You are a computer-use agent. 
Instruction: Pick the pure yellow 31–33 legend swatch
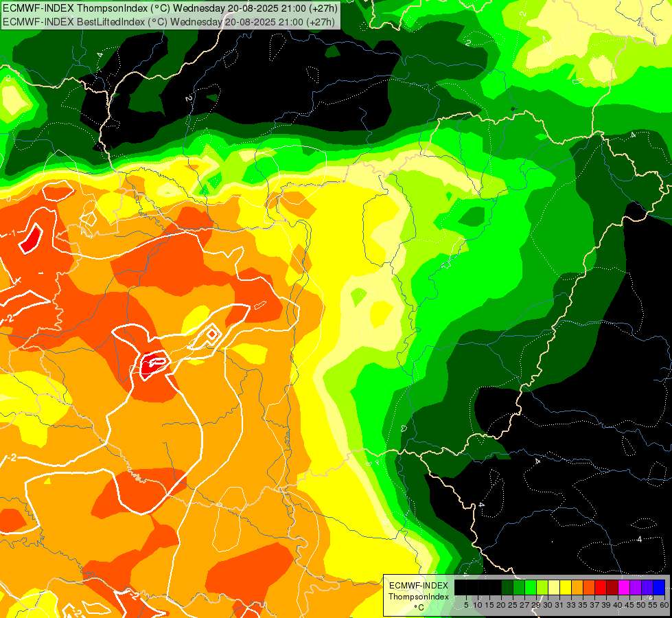(x=566, y=587)
